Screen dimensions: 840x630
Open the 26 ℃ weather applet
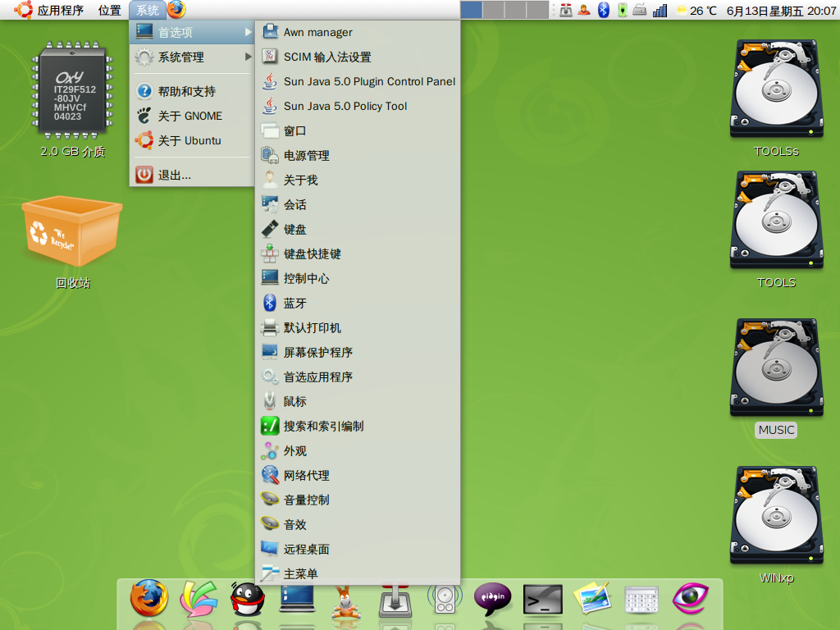(x=696, y=10)
